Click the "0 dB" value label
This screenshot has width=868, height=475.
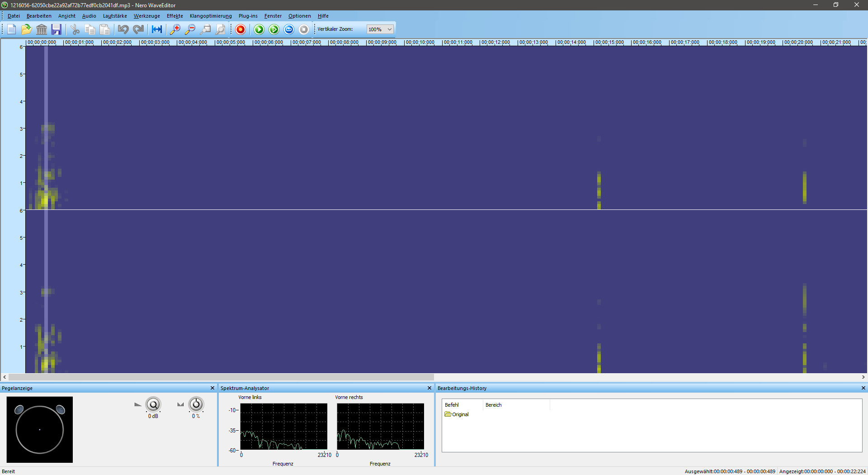coord(153,416)
